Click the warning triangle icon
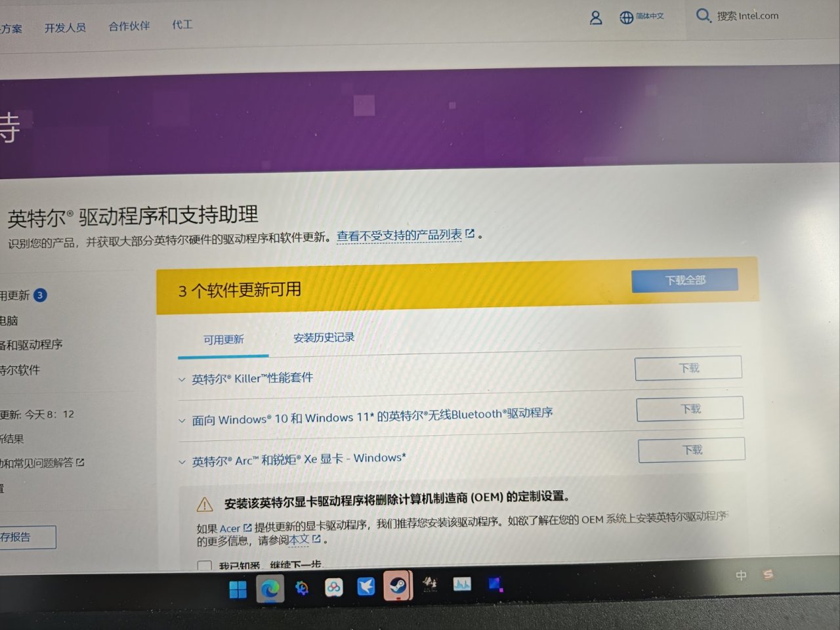This screenshot has width=840, height=630. (x=205, y=505)
